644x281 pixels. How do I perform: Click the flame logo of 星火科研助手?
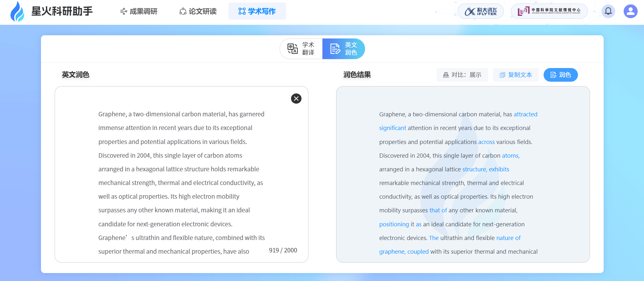(17, 11)
